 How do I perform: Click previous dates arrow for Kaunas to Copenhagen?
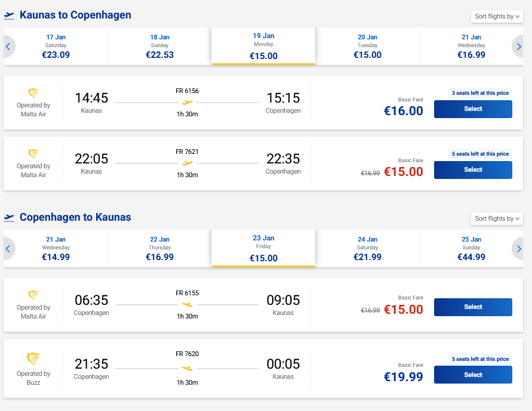[x=8, y=46]
